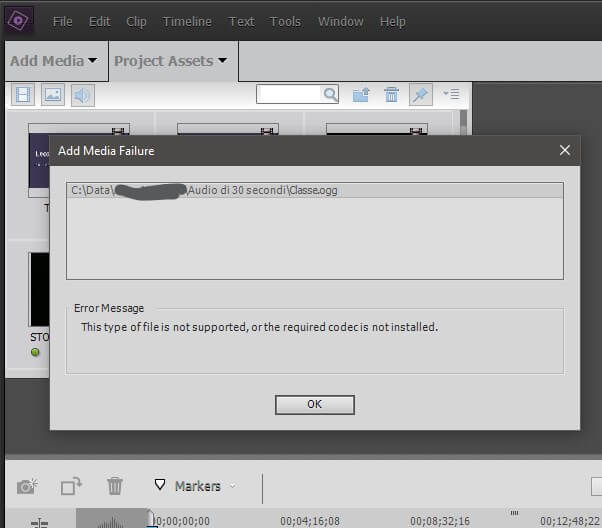Open the panel options list menu
The image size is (602, 528).
(x=451, y=95)
